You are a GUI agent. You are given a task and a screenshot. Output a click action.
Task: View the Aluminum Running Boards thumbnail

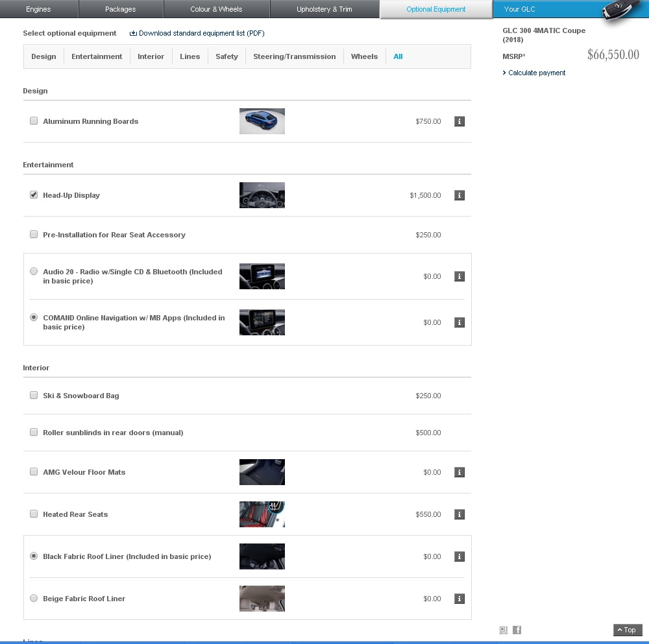coord(262,121)
